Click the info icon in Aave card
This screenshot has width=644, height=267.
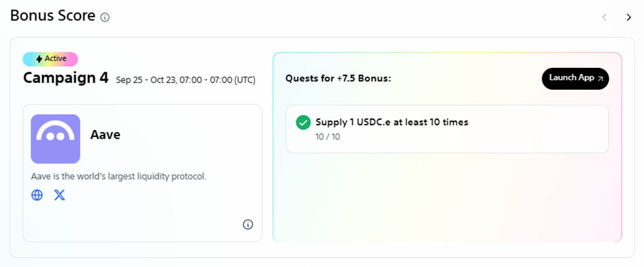click(x=248, y=224)
